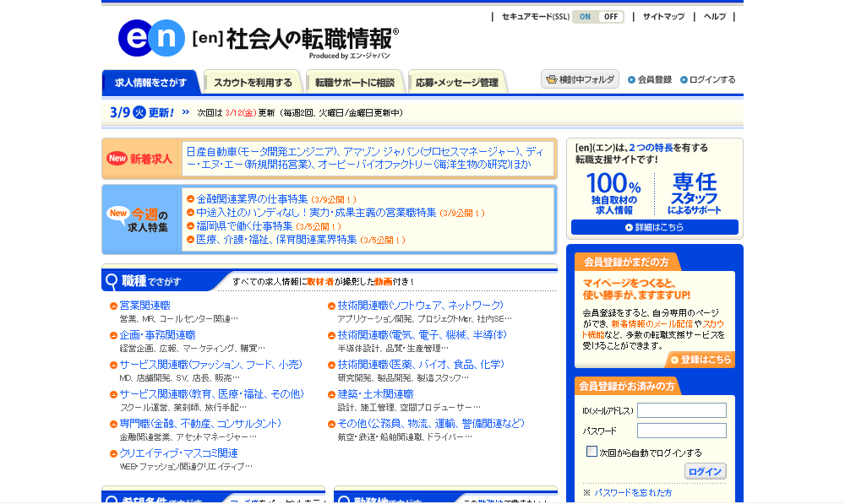The width and height of the screenshot is (845, 504).
Task: Click 新着情報のメール配信 link
Action: coord(652,323)
